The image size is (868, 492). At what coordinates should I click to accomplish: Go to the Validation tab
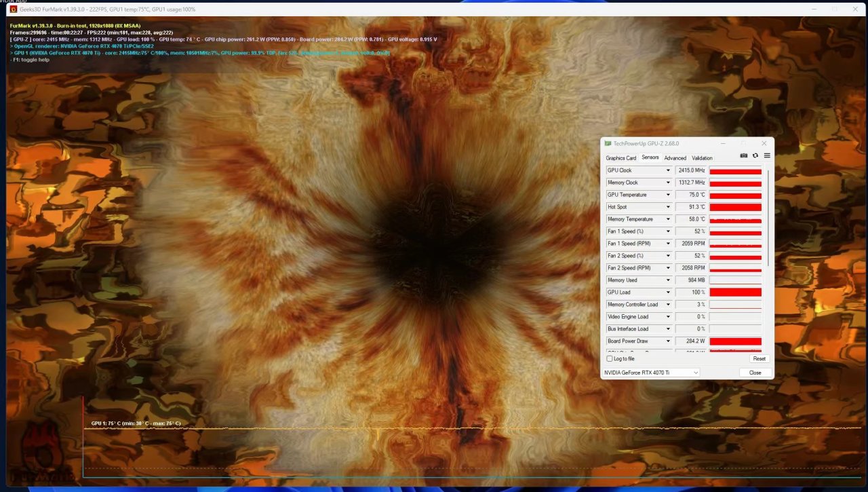coord(702,158)
